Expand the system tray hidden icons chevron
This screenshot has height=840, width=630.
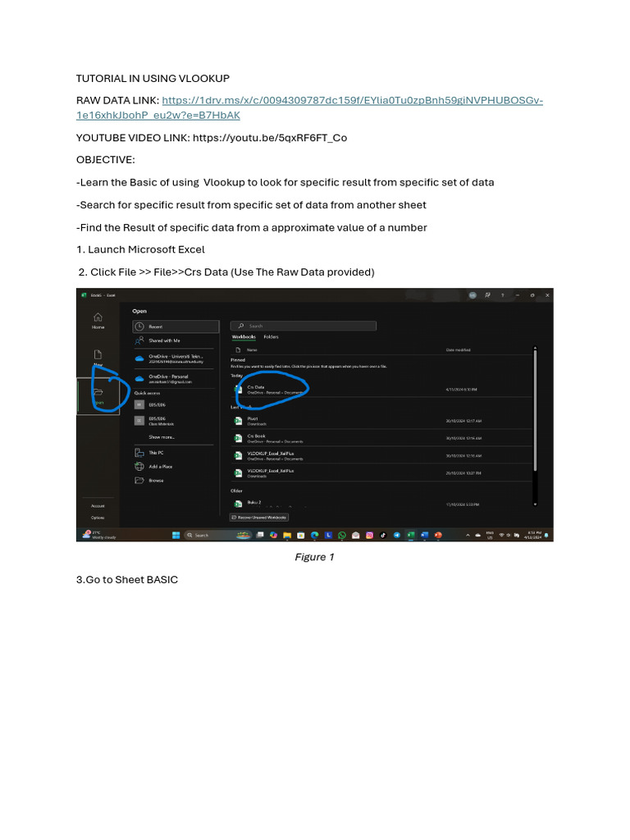tap(468, 535)
